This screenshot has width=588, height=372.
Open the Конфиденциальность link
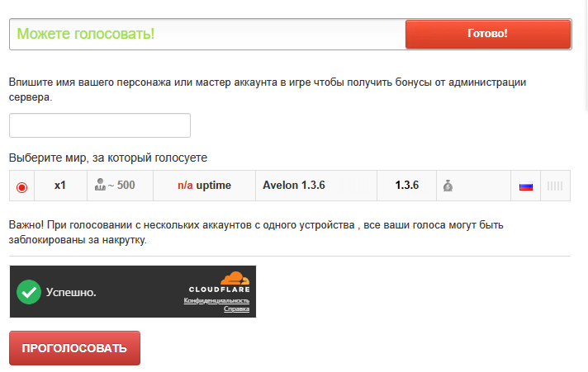coord(216,300)
